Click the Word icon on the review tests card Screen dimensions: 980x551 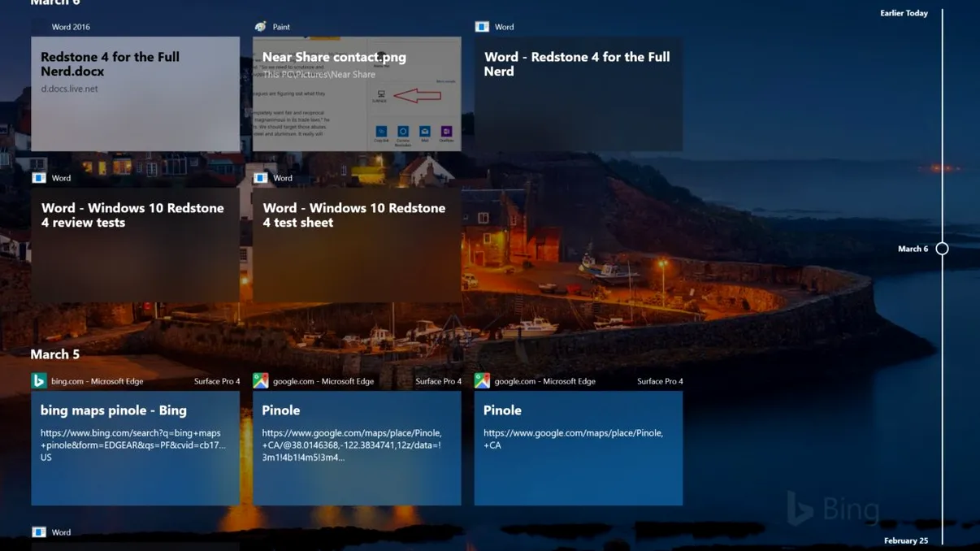38,176
